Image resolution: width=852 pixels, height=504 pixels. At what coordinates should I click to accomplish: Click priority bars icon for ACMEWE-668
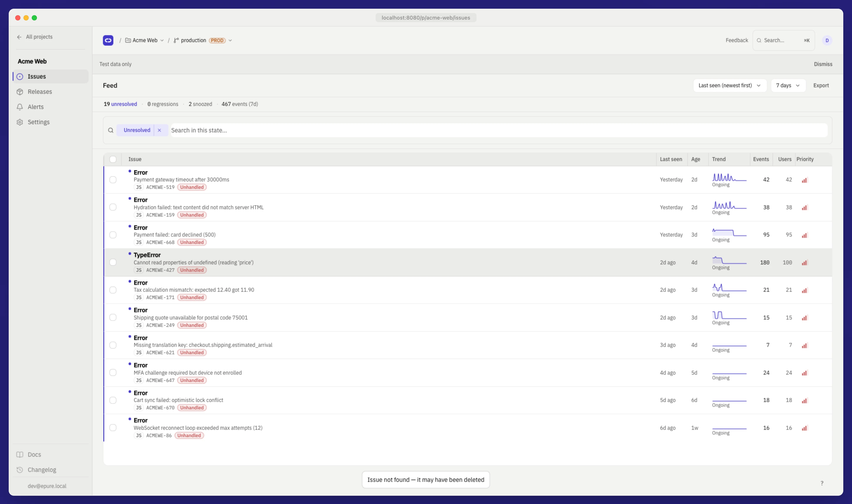804,235
